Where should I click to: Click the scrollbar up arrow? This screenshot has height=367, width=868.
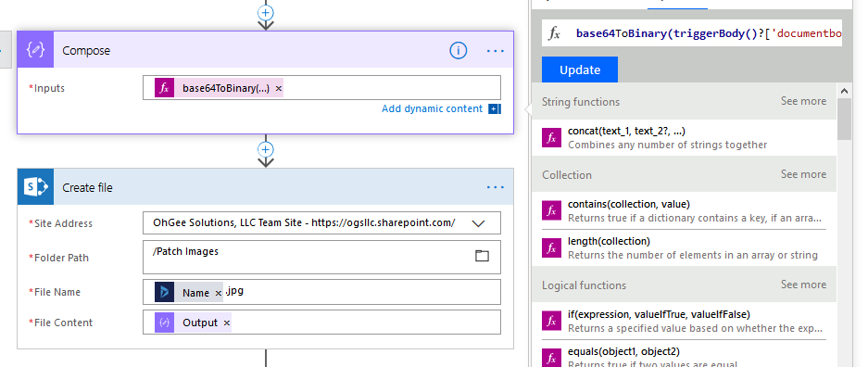(844, 91)
